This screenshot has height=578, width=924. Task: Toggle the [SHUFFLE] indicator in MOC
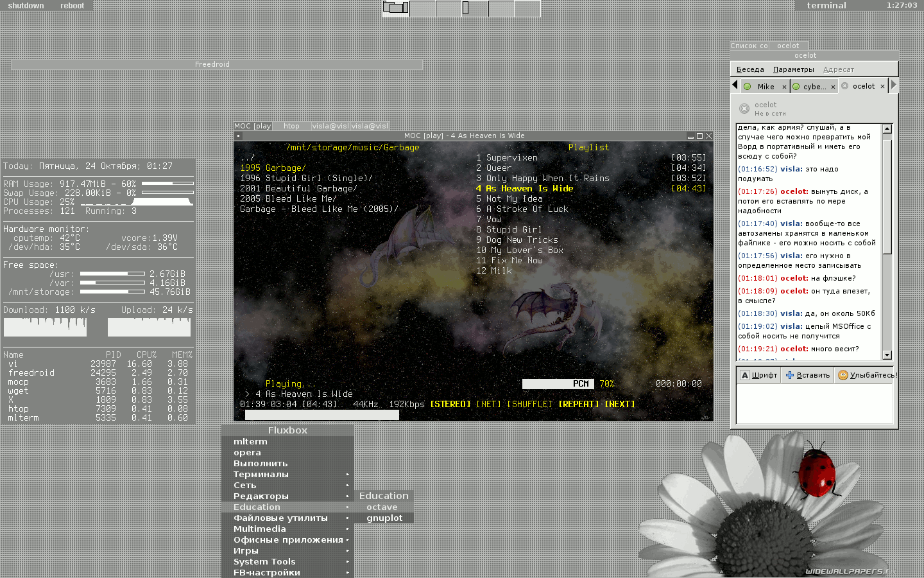[x=529, y=404]
